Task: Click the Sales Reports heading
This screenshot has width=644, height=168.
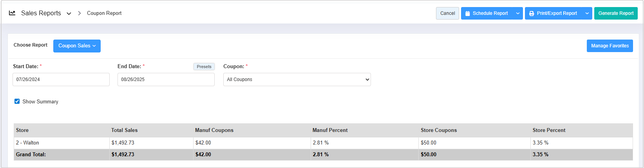Action: click(x=41, y=13)
